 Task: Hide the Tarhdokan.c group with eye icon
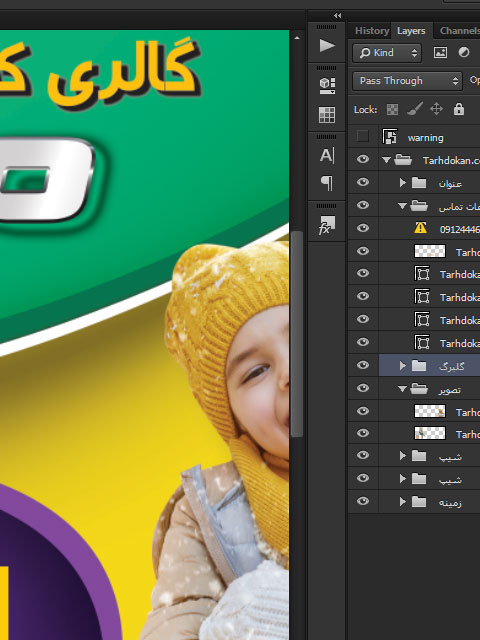363,159
